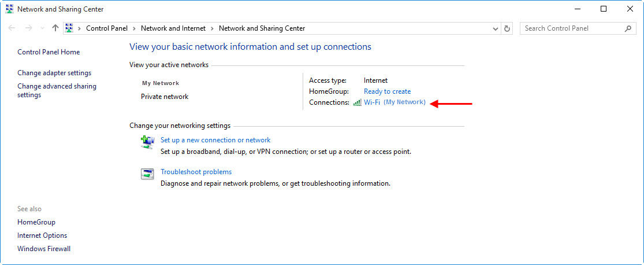The image size is (644, 265).
Task: Click the 'Access type:' label
Action: pyautogui.click(x=327, y=80)
